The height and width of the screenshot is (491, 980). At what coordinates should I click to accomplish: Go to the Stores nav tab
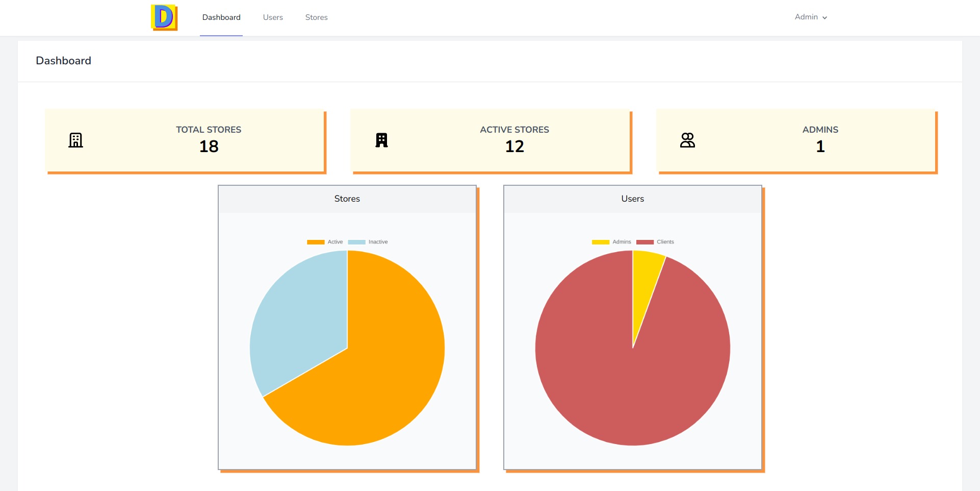click(x=316, y=17)
